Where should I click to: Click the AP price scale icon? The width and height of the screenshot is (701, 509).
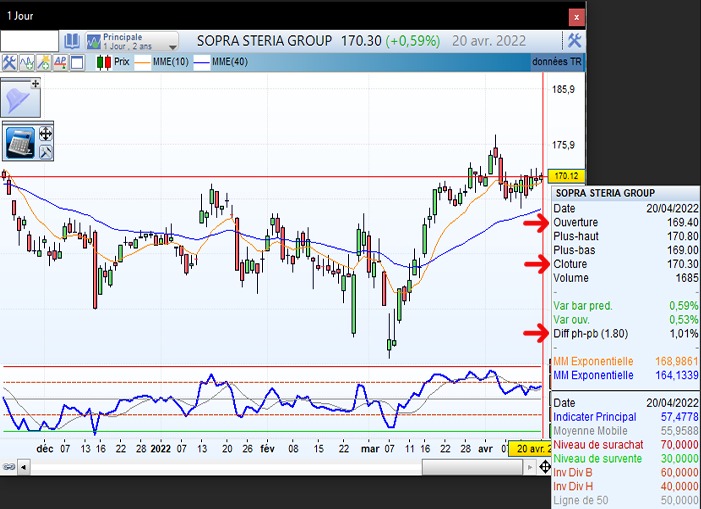pyautogui.click(x=60, y=62)
